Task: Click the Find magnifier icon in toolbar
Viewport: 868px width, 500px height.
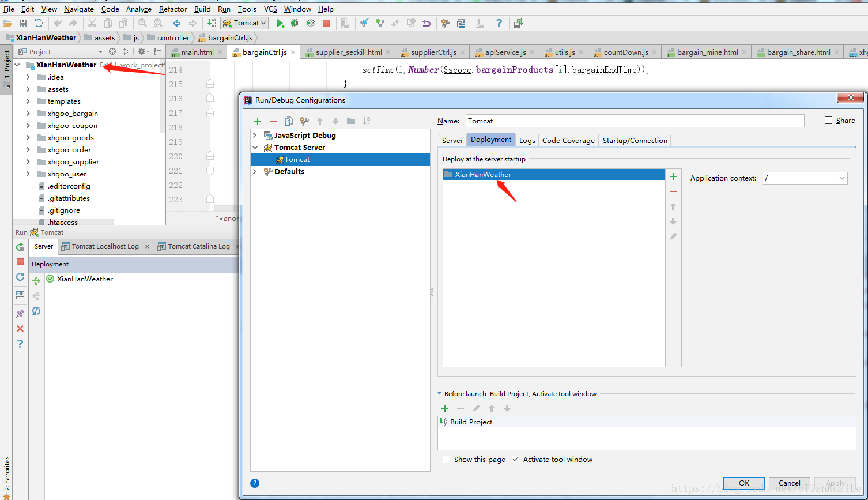Action: (x=142, y=23)
